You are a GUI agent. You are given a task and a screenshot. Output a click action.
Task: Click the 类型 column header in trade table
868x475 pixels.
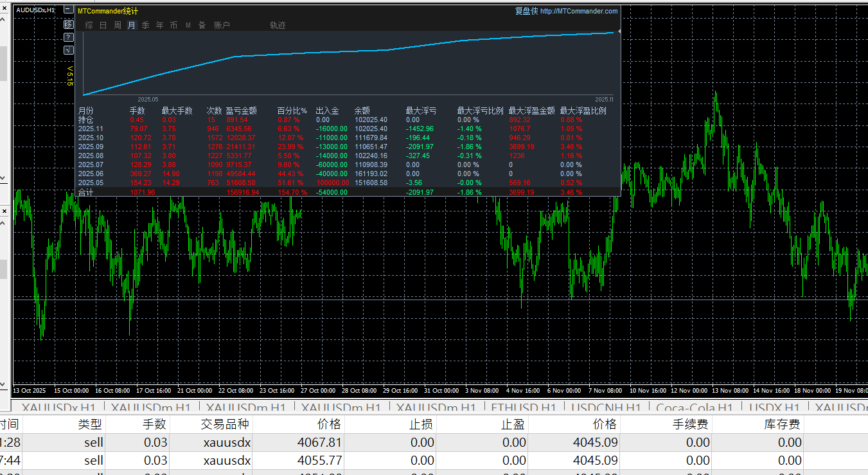(x=90, y=424)
